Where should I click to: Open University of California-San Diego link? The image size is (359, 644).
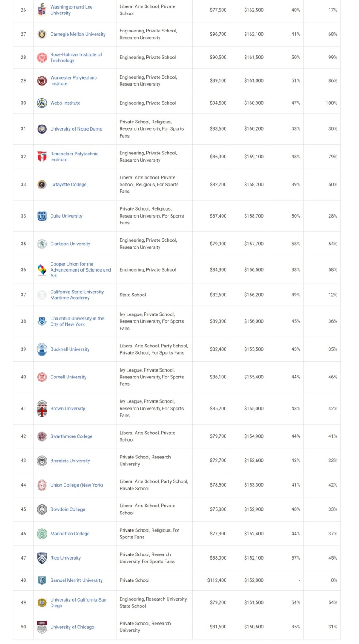pos(78,603)
